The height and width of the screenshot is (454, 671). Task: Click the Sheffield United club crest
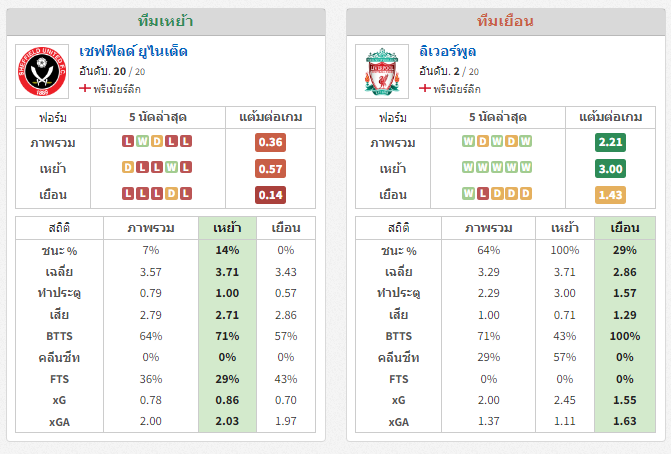coord(42,71)
